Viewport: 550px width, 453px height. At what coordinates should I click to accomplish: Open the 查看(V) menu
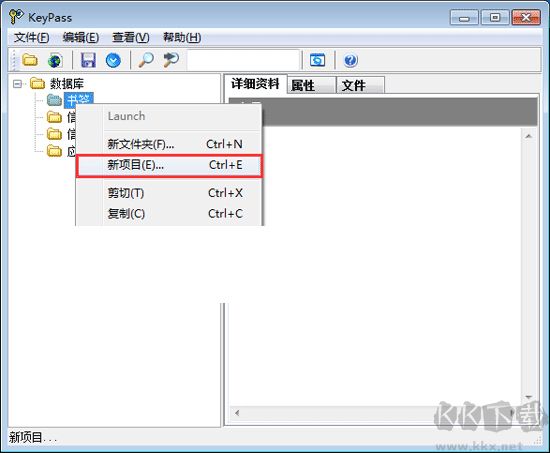(131, 37)
